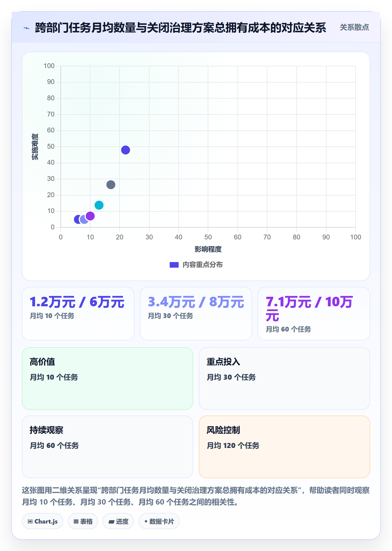This screenshot has height=551, width=392.
Task: Click the 关系散点 label in the header
Action: click(x=354, y=27)
